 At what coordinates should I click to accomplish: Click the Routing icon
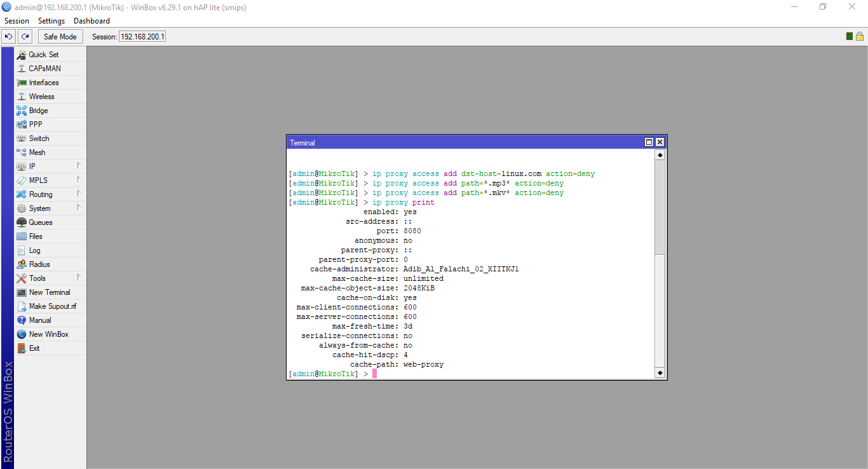22,194
